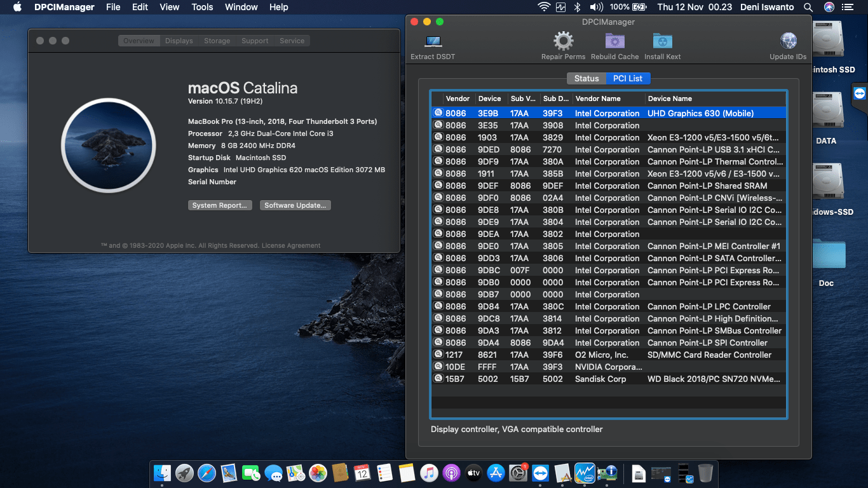
Task: Click the lookup icon on NVIDIA Corpora... row
Action: [x=438, y=367]
